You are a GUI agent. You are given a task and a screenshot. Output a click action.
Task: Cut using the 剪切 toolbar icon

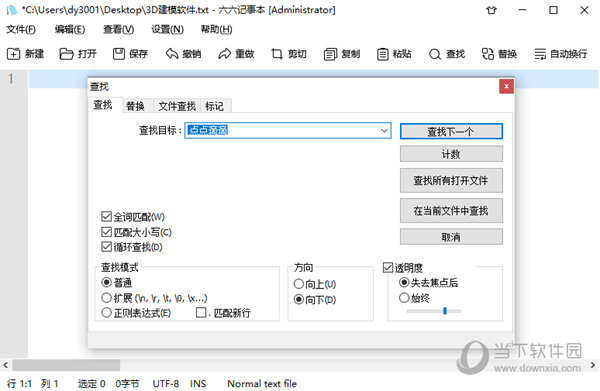point(277,54)
